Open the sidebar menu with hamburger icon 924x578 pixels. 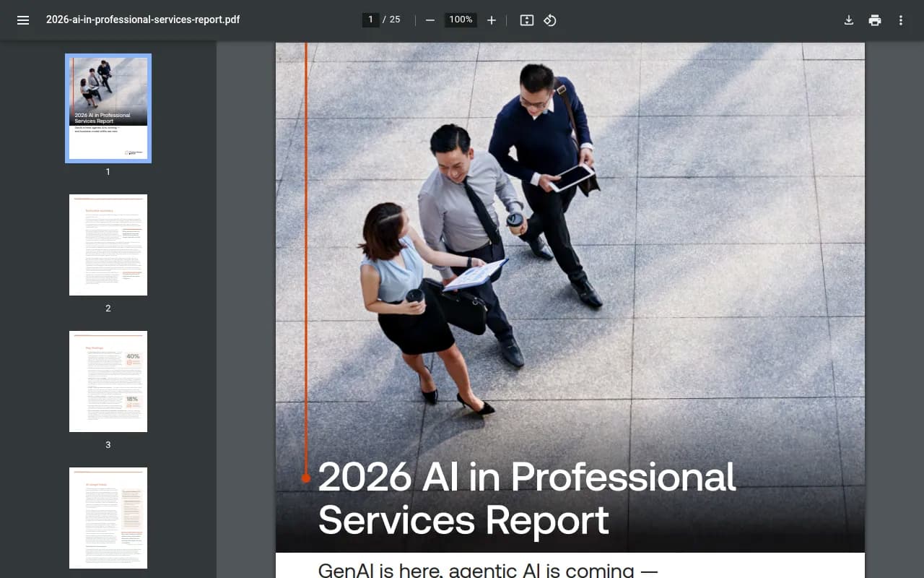click(23, 20)
